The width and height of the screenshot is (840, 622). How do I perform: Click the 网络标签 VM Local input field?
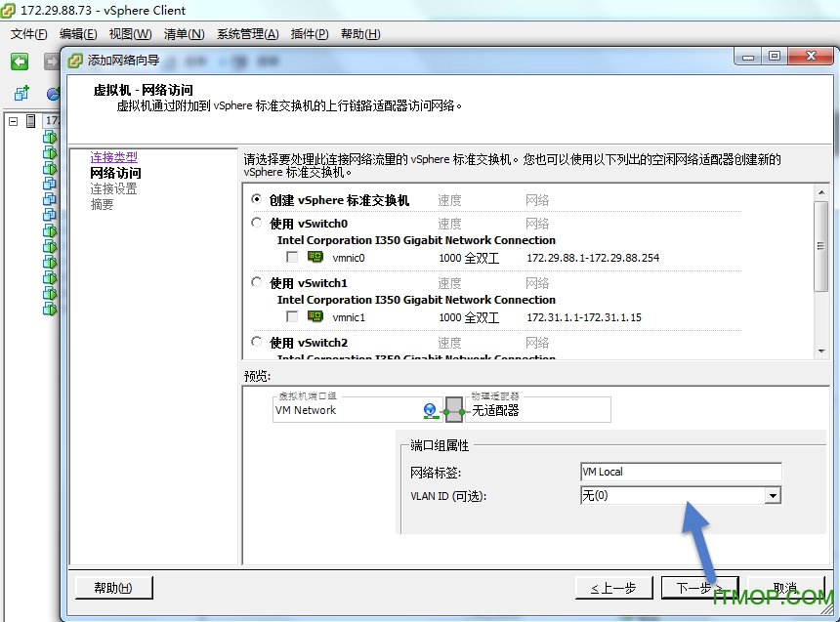(x=681, y=472)
